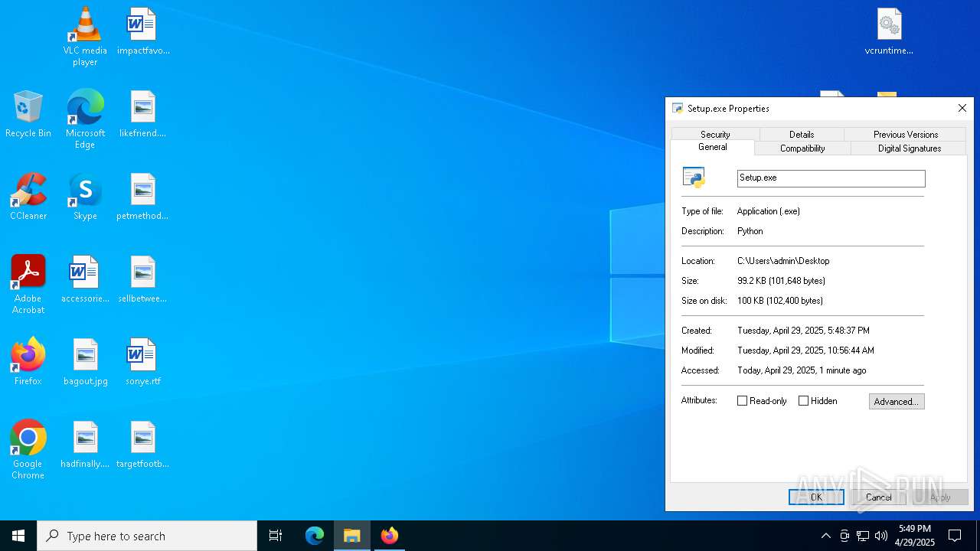Open VLC media player desktop shortcut

coord(85,36)
